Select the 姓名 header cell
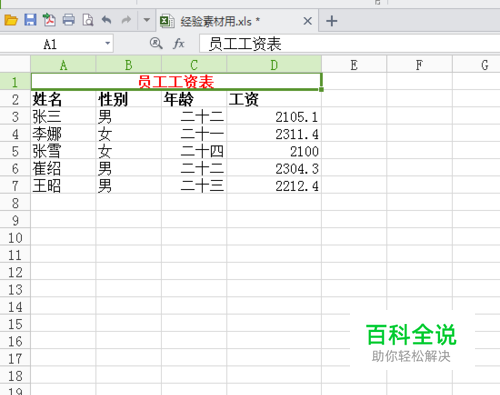Image resolution: width=500 pixels, height=395 pixels. click(x=63, y=99)
